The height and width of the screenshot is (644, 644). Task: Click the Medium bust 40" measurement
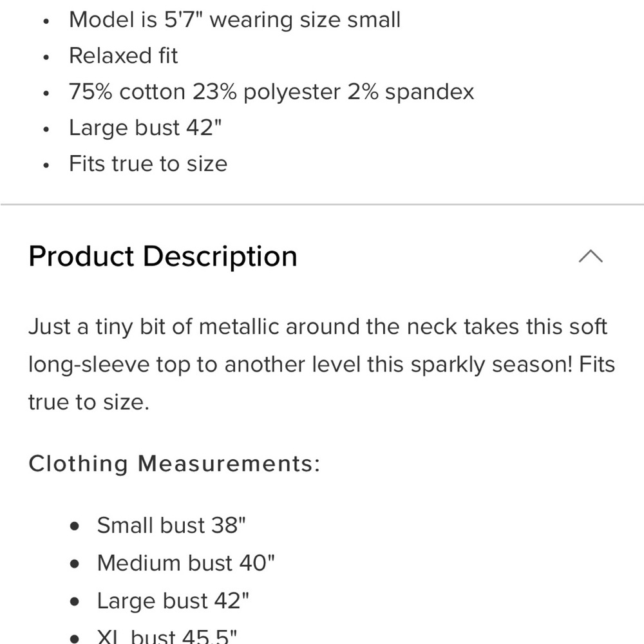[185, 563]
